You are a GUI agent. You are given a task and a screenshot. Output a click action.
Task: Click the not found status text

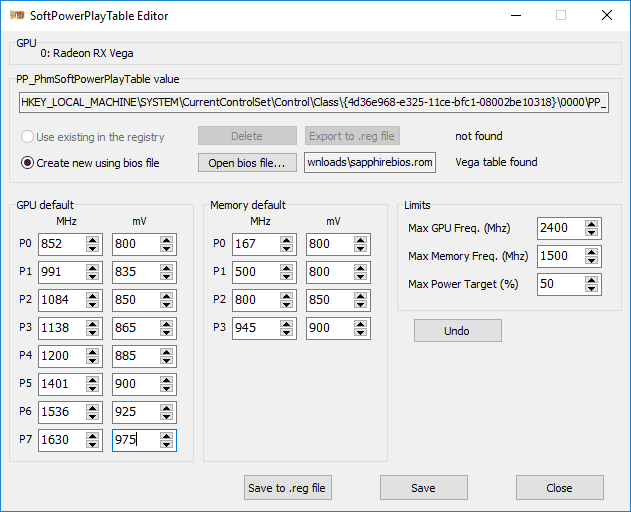pyautogui.click(x=478, y=136)
